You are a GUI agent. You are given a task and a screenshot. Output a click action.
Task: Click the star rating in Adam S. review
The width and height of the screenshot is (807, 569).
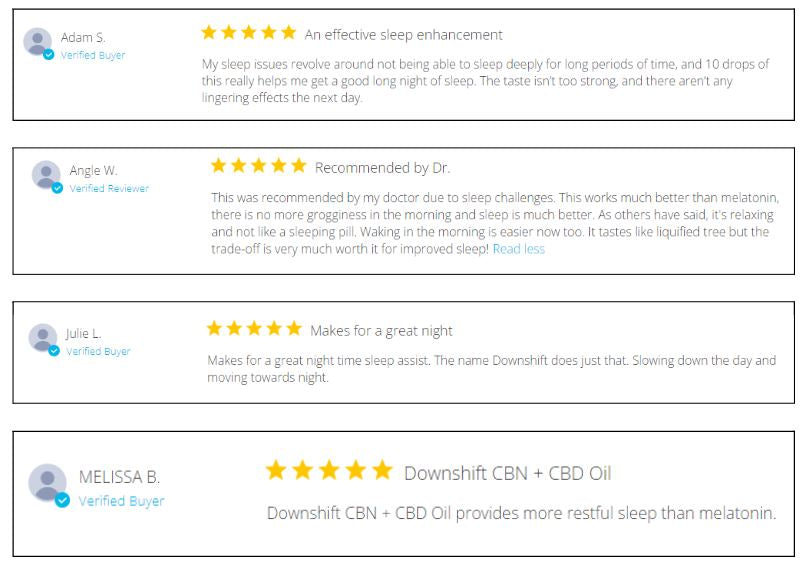(x=249, y=33)
